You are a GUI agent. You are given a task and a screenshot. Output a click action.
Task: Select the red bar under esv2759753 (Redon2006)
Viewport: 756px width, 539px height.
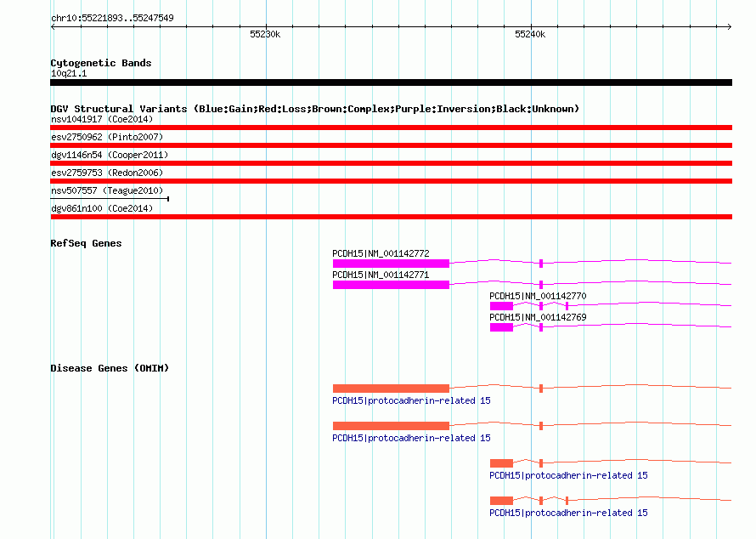click(391, 181)
